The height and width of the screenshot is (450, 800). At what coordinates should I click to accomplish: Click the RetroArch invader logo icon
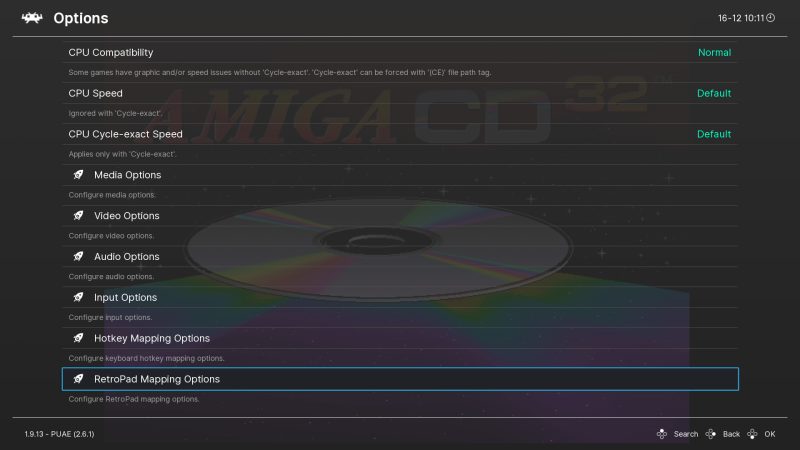32,18
